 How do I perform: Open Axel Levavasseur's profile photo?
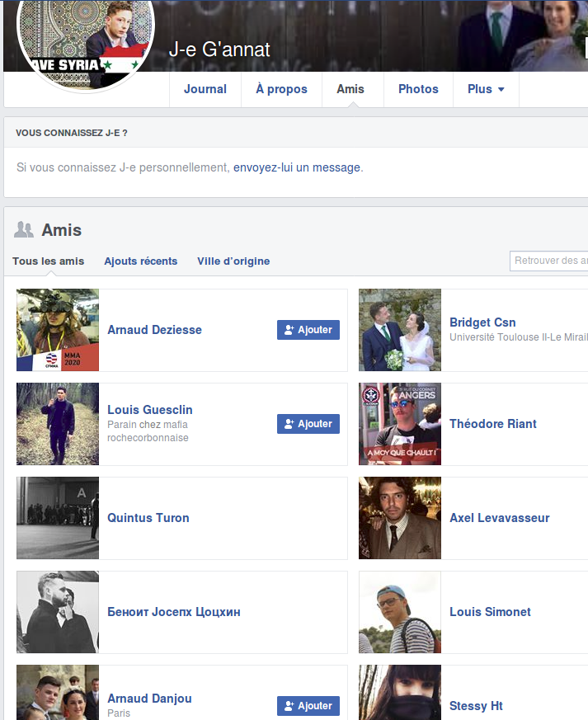tap(400, 518)
